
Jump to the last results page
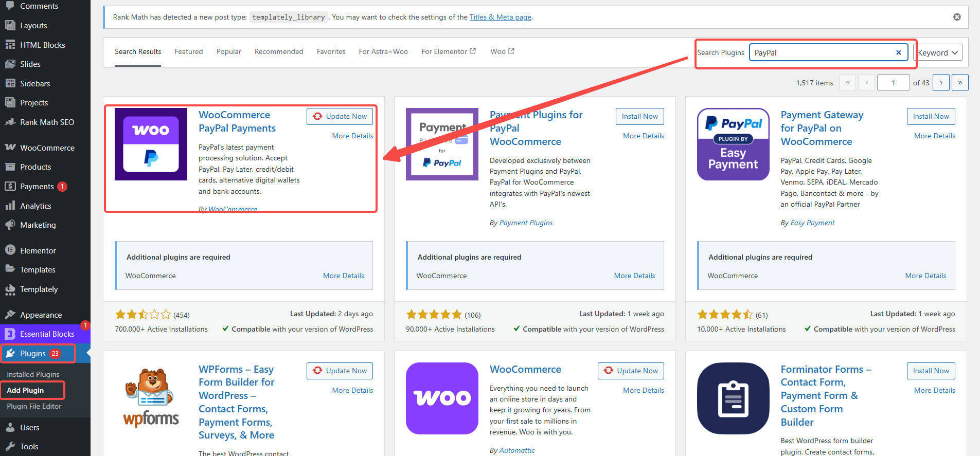click(x=960, y=83)
